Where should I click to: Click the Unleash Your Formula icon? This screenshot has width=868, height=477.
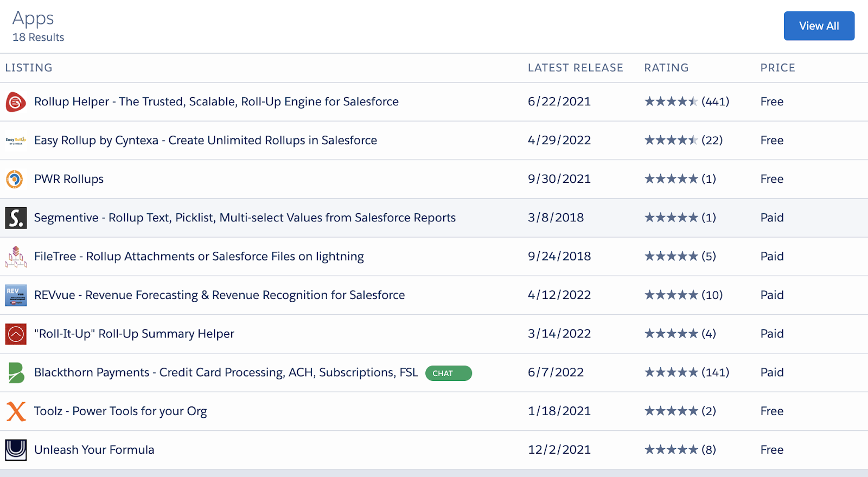[16, 450]
